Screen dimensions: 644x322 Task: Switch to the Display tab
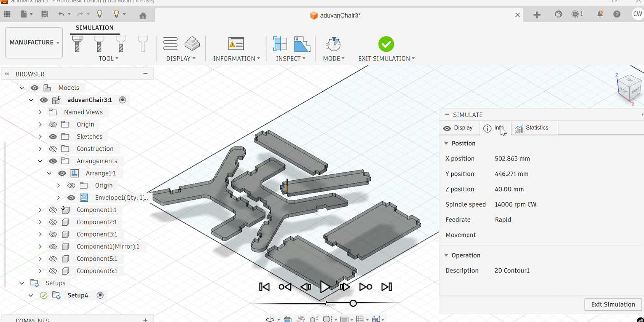tap(459, 128)
